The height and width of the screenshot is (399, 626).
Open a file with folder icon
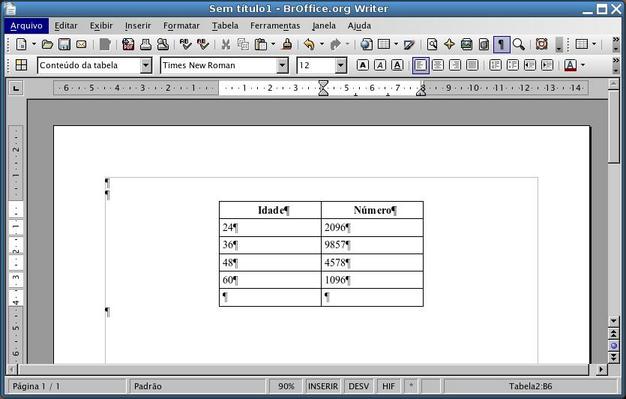[48, 44]
